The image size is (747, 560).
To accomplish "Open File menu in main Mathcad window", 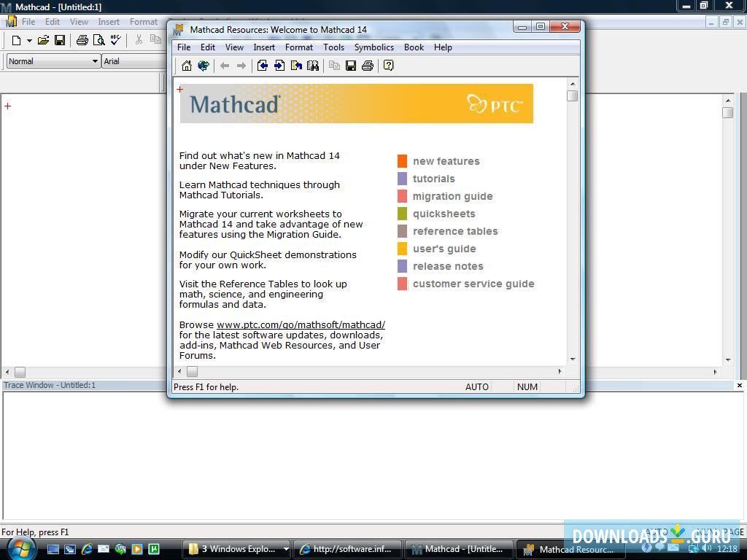I will coord(28,22).
